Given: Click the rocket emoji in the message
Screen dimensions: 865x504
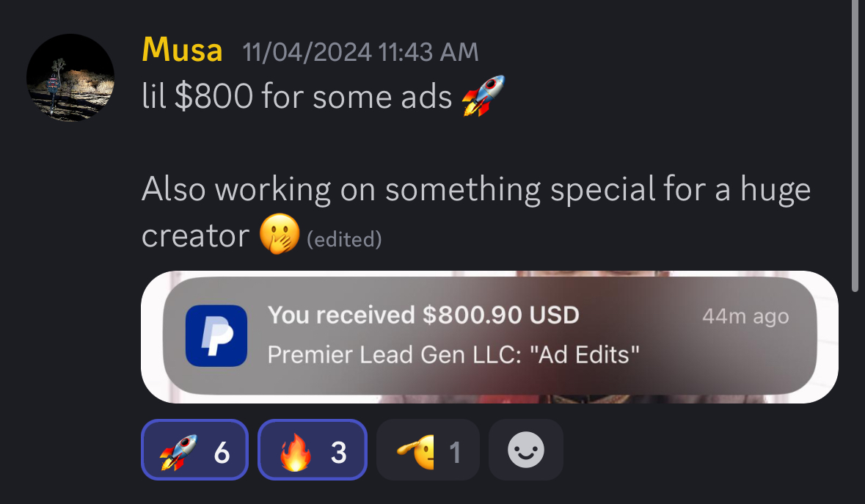Looking at the screenshot, I should [483, 95].
